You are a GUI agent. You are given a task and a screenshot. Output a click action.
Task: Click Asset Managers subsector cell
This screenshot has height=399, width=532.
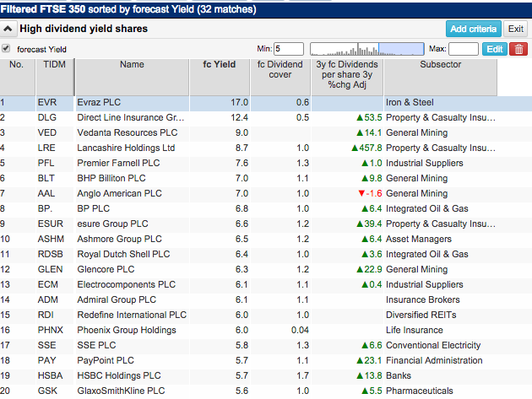(x=419, y=239)
